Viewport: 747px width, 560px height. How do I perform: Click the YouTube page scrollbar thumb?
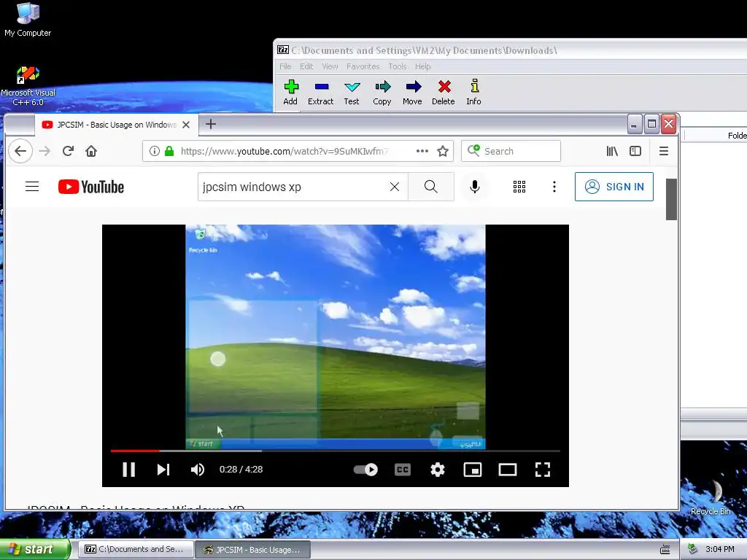pyautogui.click(x=671, y=199)
